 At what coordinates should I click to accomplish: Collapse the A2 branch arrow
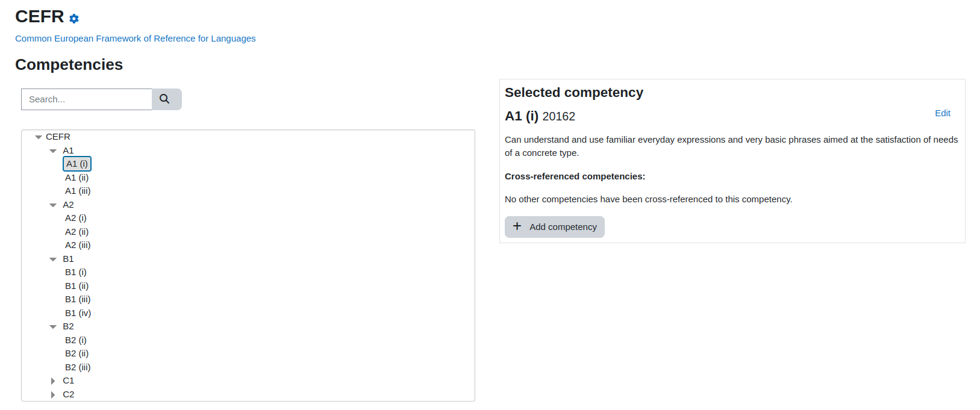(x=53, y=205)
